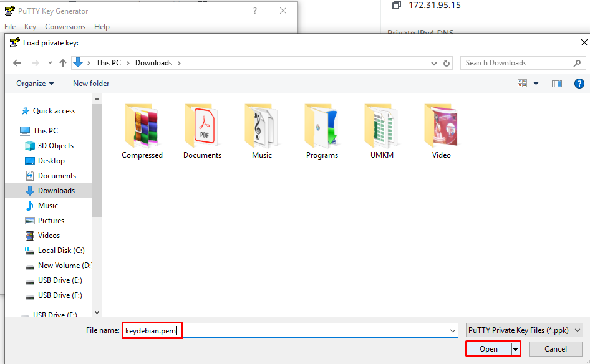The height and width of the screenshot is (364, 590).
Task: Select Videos in the sidebar
Action: [42, 236]
